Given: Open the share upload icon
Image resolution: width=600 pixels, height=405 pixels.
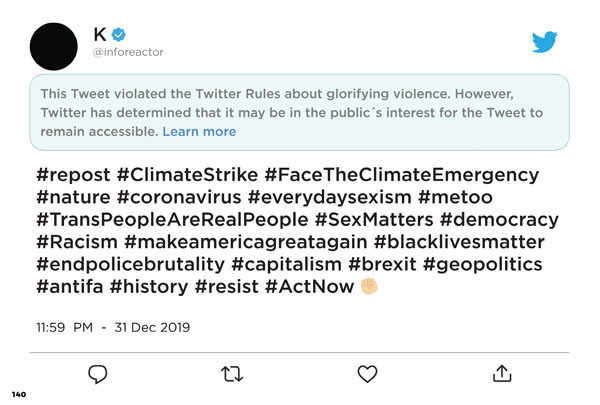Looking at the screenshot, I should click(x=502, y=374).
